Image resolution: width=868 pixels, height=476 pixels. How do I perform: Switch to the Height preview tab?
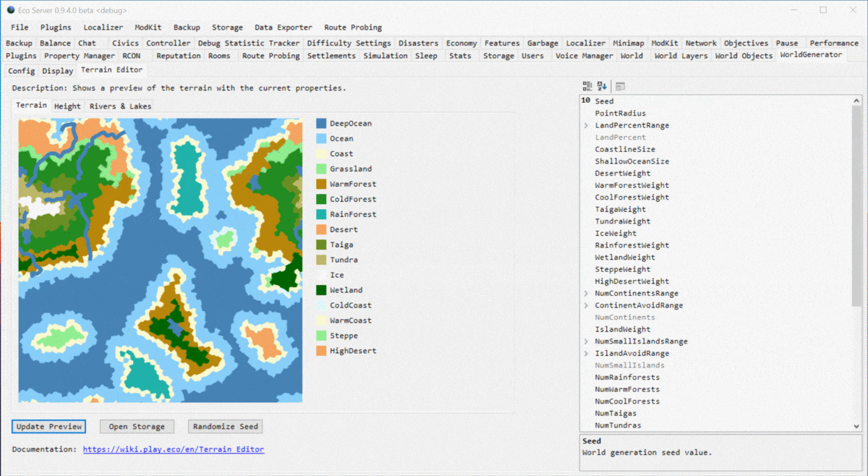pyautogui.click(x=67, y=106)
